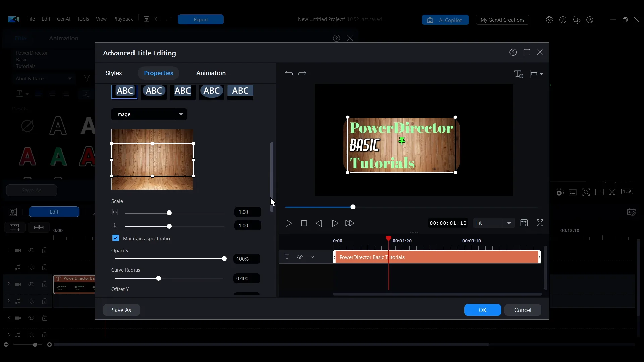644x362 pixels.
Task: Click the notifications megaphone icon
Action: point(576,20)
